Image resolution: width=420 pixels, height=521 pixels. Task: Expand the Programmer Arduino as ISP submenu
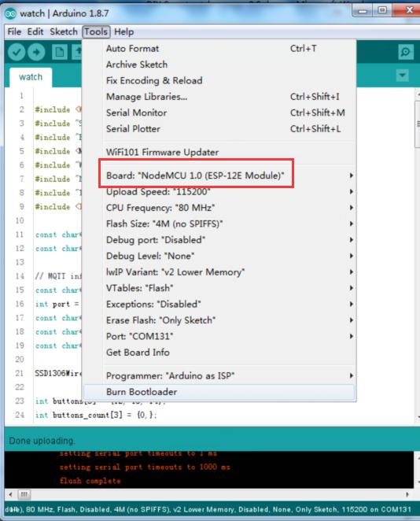(219, 376)
